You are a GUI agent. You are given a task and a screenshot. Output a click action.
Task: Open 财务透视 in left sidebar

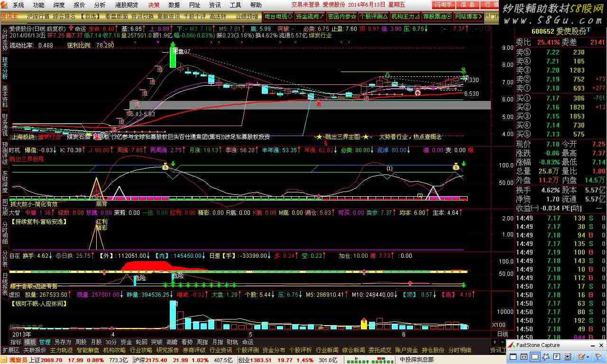(x=5, y=125)
